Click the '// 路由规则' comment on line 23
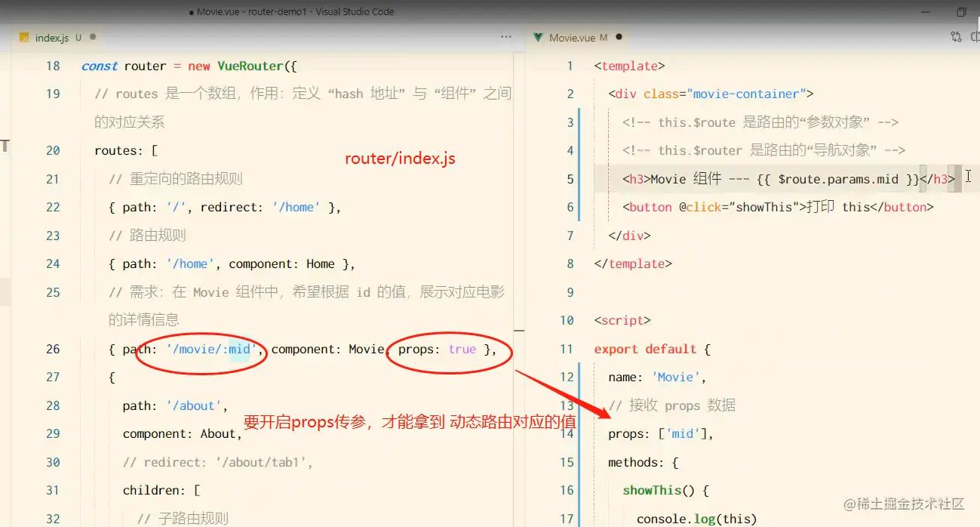 pos(147,236)
